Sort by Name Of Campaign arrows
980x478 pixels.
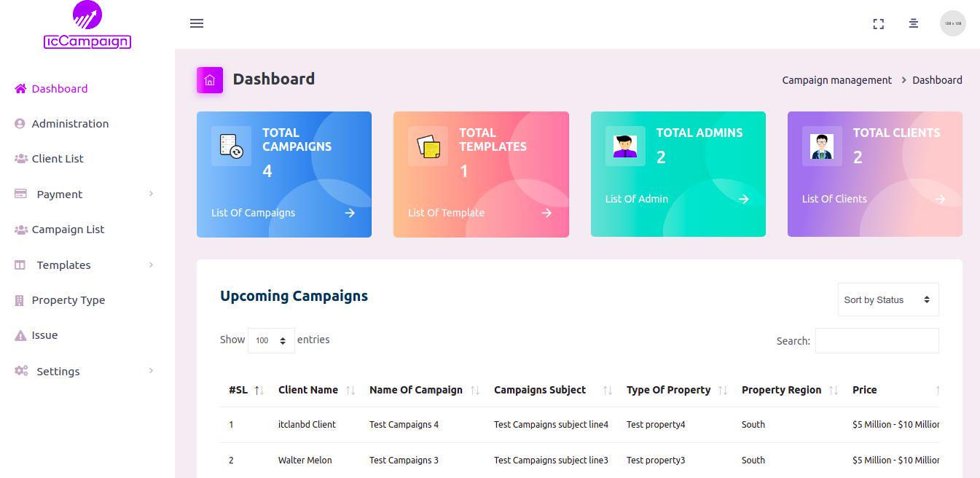(x=475, y=391)
